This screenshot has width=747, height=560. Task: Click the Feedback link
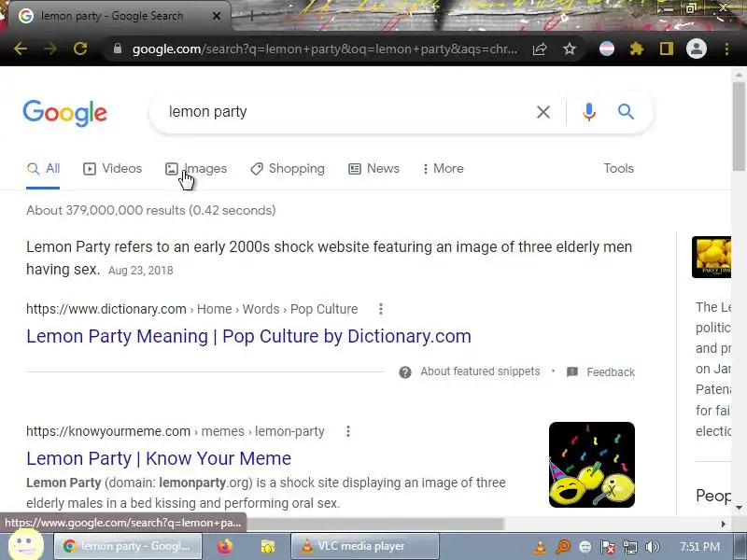pos(611,371)
